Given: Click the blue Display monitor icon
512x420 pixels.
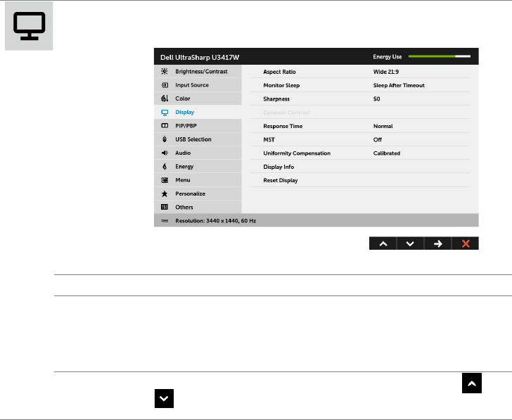Looking at the screenshot, I should coord(165,113).
